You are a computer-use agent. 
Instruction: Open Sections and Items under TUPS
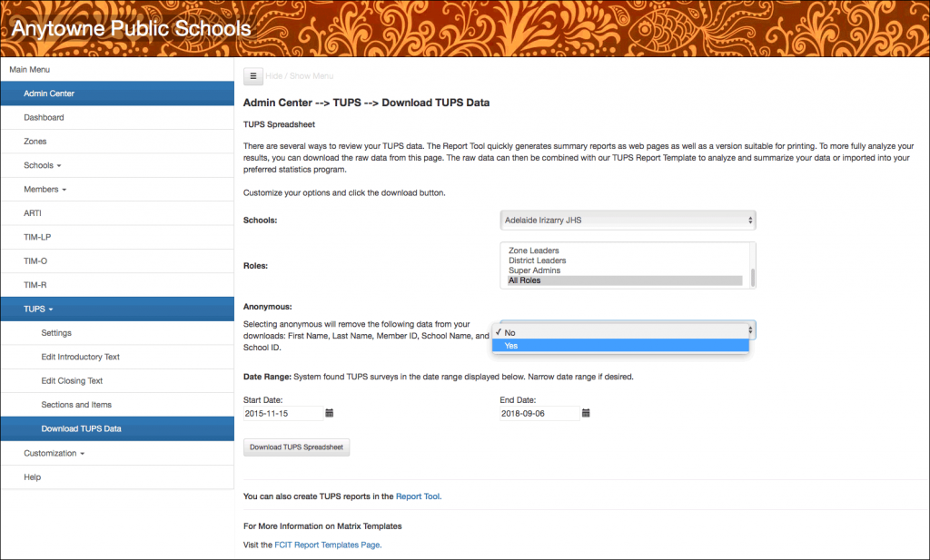pos(76,405)
